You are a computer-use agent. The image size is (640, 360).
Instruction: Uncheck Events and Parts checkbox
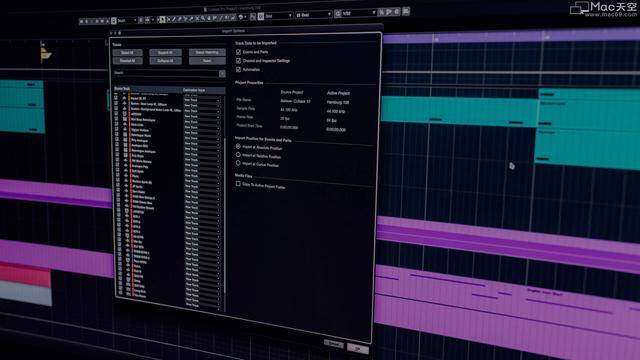(238, 52)
